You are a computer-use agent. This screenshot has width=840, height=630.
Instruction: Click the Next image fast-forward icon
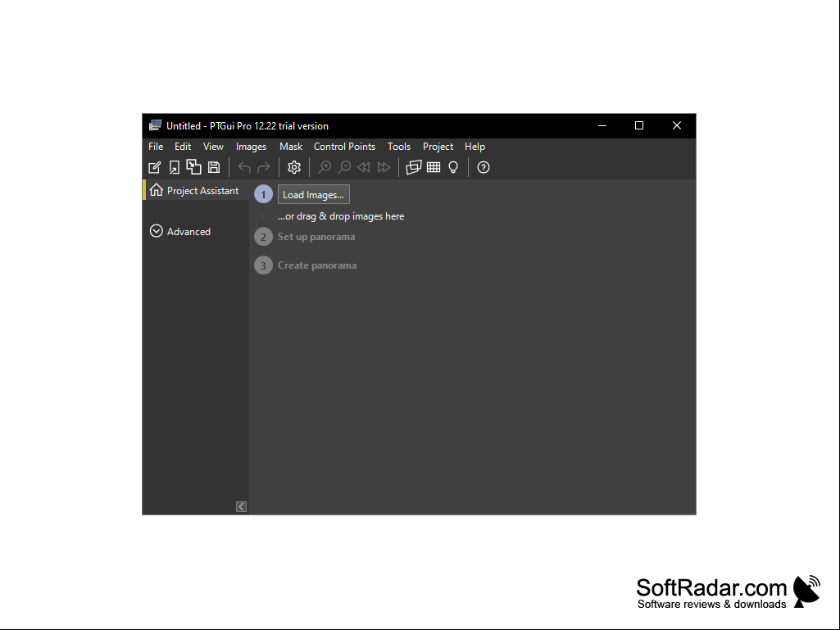coord(384,168)
